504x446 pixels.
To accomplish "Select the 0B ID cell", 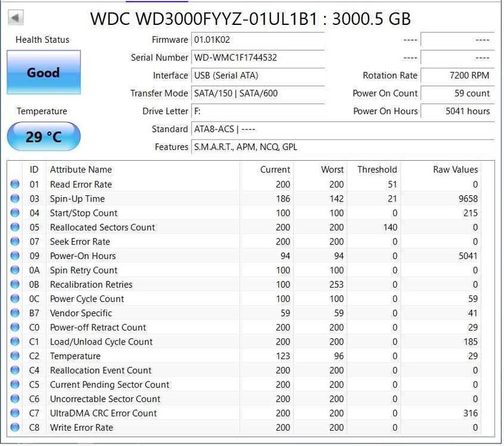I will click(x=34, y=285).
